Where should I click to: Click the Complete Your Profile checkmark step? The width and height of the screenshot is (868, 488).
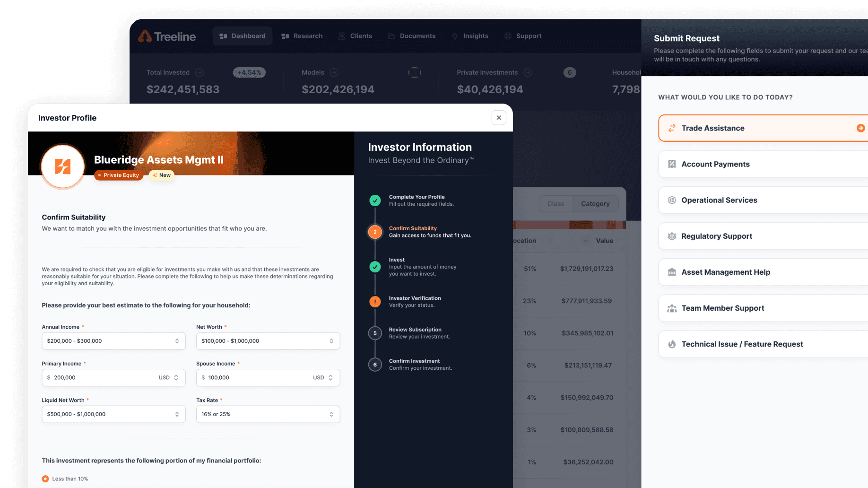tap(375, 200)
